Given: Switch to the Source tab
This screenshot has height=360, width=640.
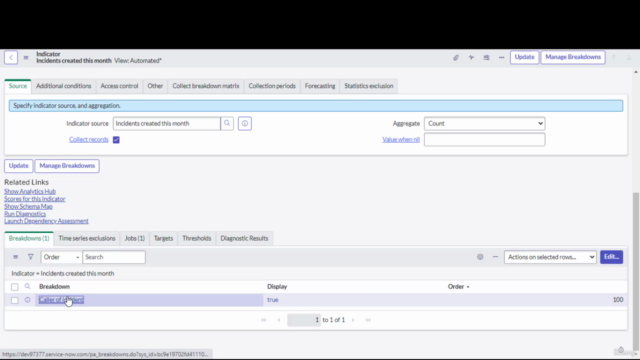Looking at the screenshot, I should tap(18, 86).
